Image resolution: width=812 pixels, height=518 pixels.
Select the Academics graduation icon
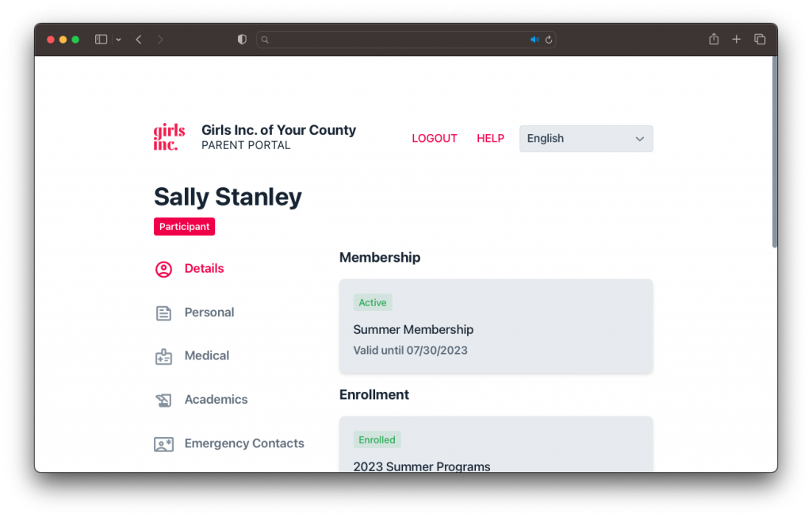(163, 400)
